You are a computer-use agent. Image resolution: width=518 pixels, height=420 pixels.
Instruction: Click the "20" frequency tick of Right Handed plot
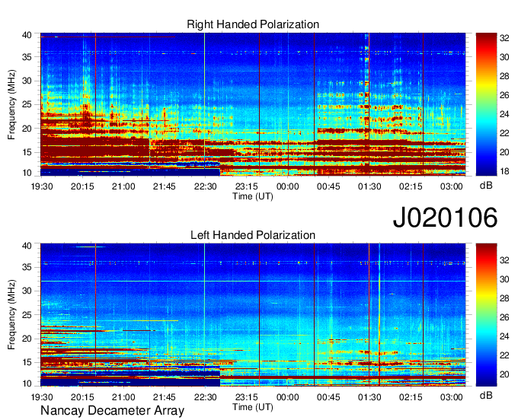point(27,129)
